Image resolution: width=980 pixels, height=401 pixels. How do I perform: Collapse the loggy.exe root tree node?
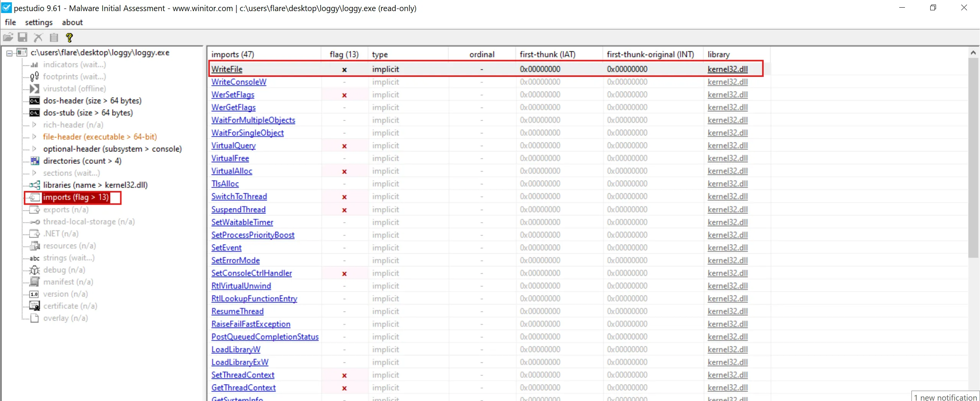click(9, 53)
